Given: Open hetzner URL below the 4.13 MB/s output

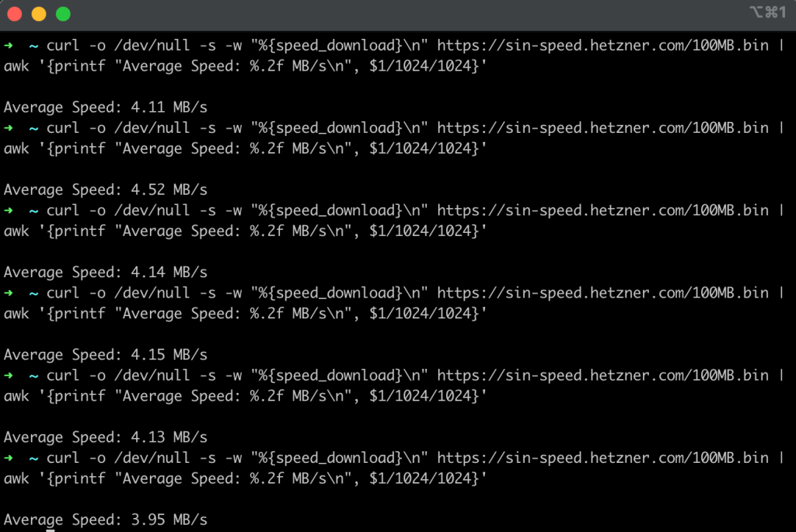Looking at the screenshot, I should pos(602,458).
